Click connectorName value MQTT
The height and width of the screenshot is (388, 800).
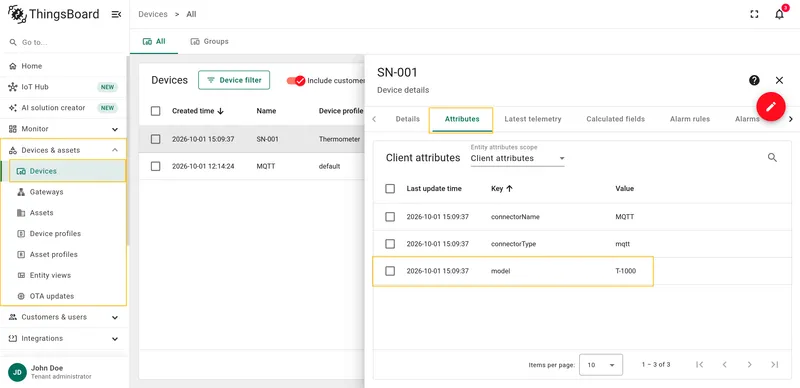point(624,217)
